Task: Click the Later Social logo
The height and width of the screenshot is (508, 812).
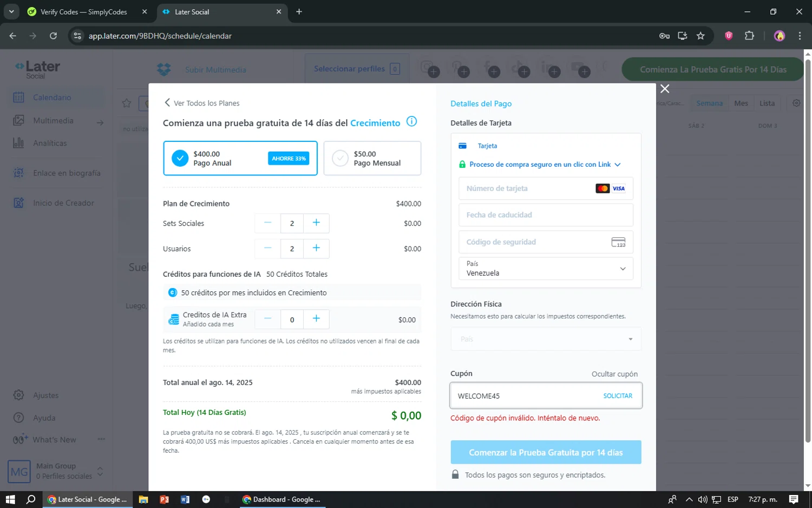Action: click(x=37, y=69)
